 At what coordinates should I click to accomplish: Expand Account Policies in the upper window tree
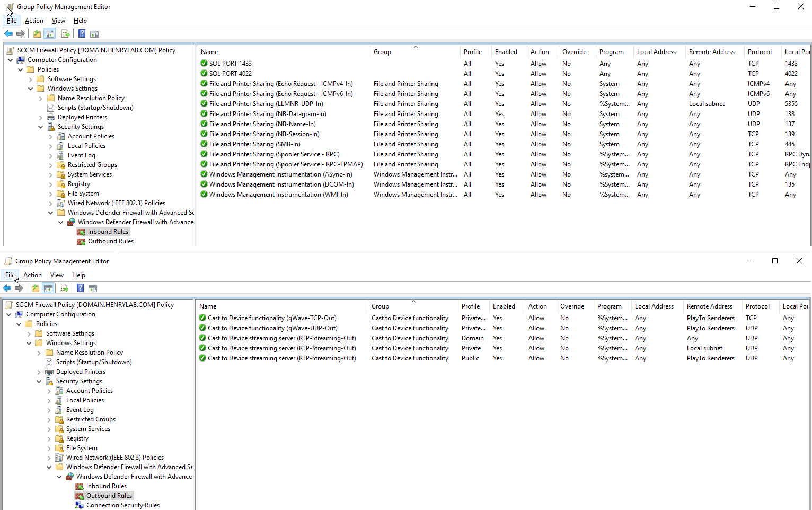pyautogui.click(x=51, y=137)
